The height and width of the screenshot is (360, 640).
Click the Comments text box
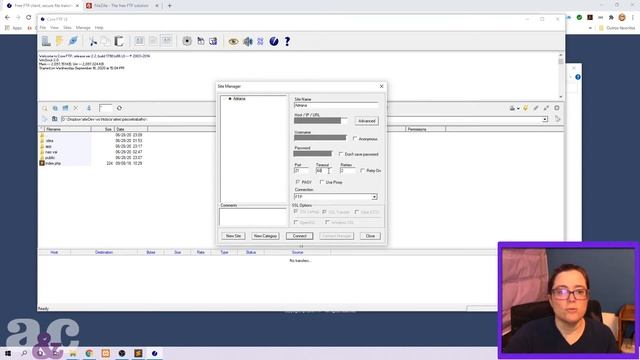coord(253,217)
